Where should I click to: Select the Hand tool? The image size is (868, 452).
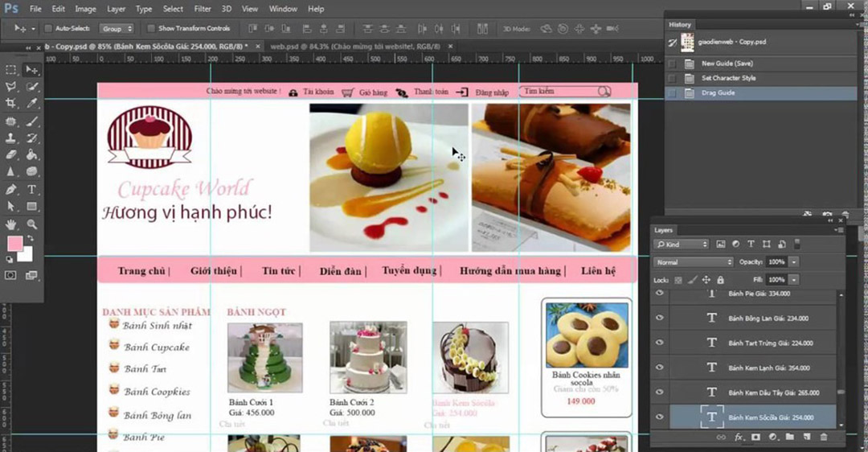pyautogui.click(x=10, y=224)
